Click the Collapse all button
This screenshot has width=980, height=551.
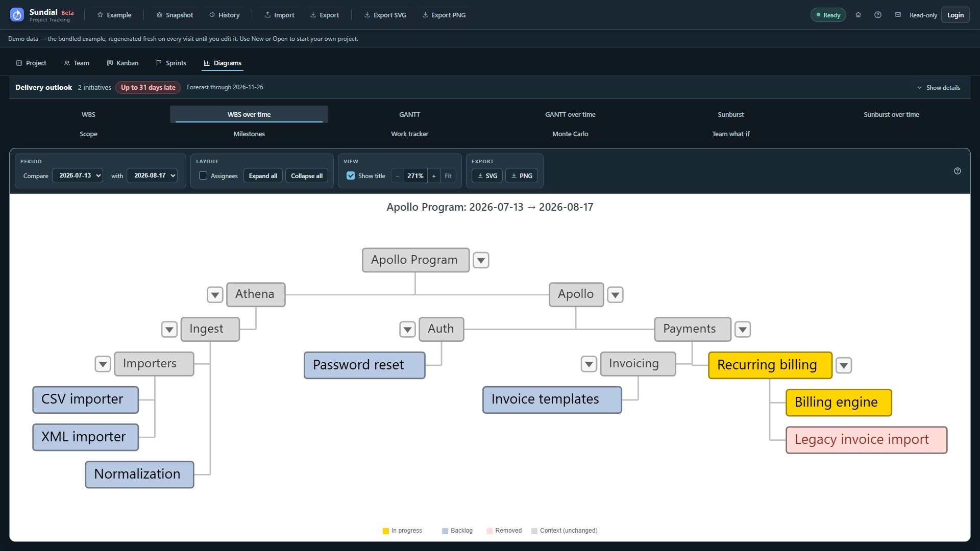[307, 176]
